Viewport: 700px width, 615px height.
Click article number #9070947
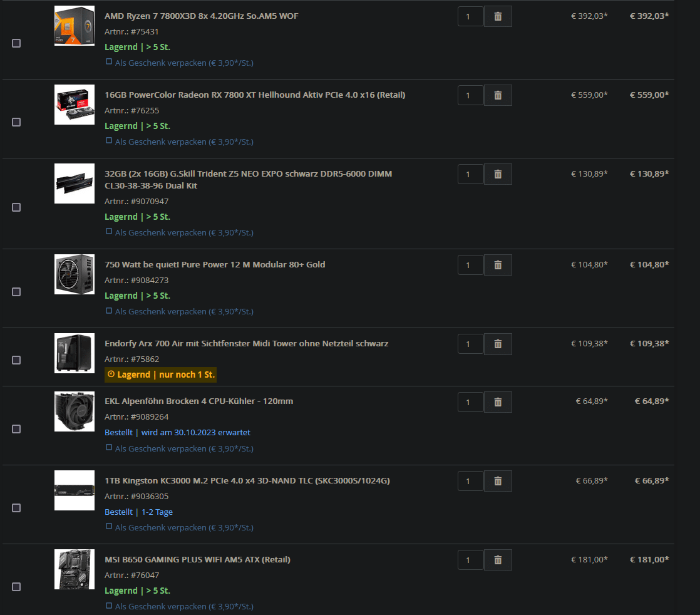point(150,202)
